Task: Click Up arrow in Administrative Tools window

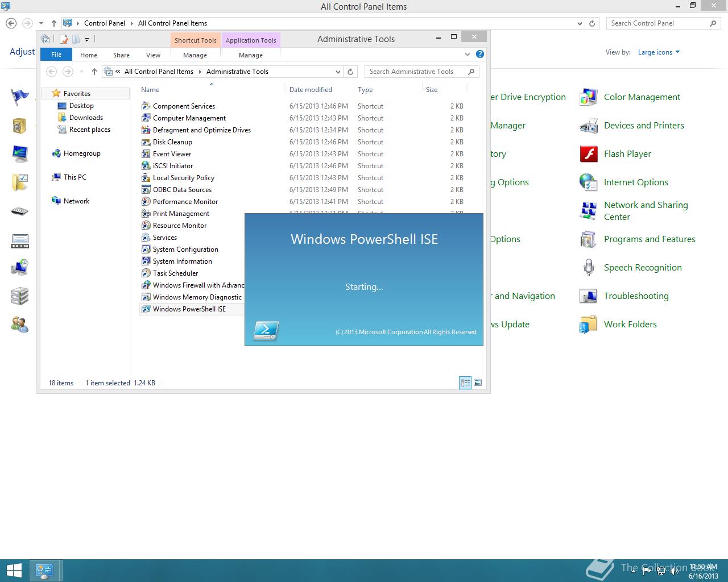Action: 94,72
